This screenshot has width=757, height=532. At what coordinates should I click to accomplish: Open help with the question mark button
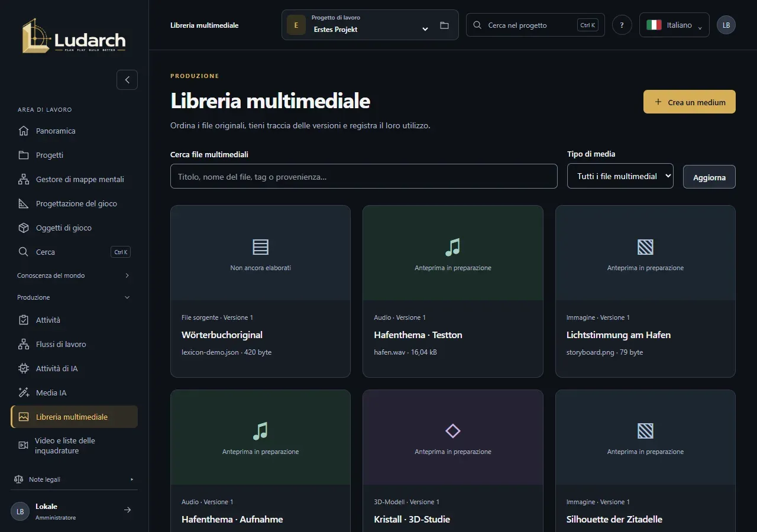(x=622, y=25)
